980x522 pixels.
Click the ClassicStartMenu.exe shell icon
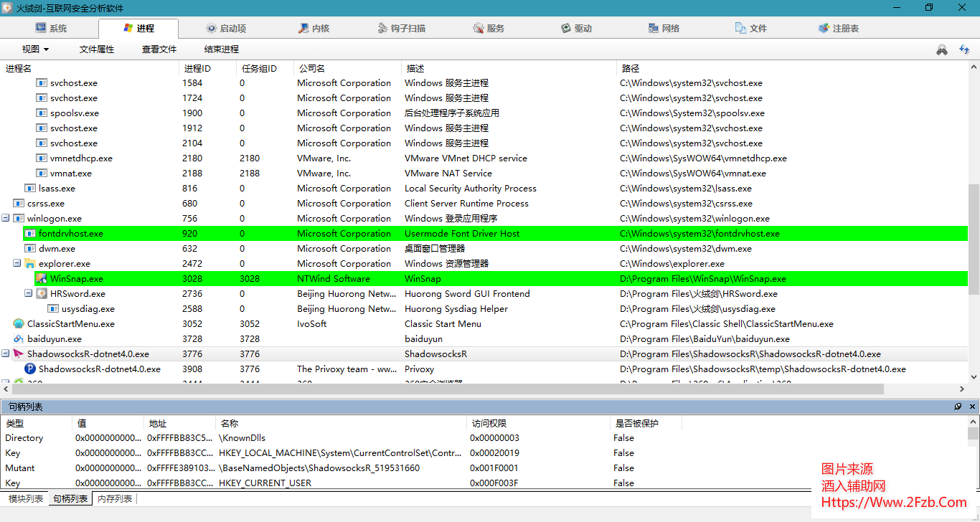coord(19,324)
